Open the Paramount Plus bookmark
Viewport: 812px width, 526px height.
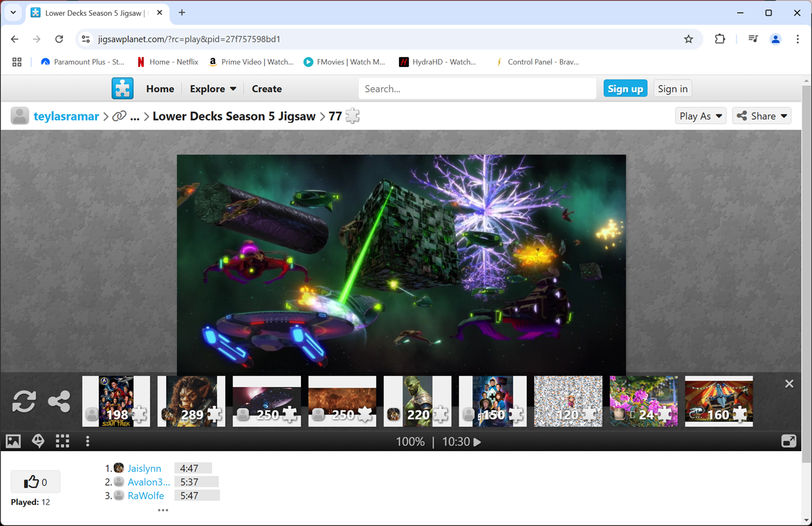(x=82, y=62)
